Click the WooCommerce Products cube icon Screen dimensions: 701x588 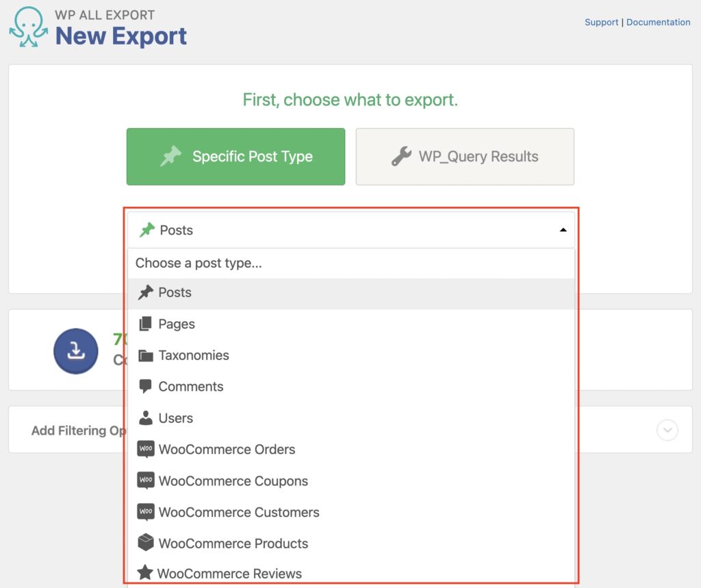point(146,543)
